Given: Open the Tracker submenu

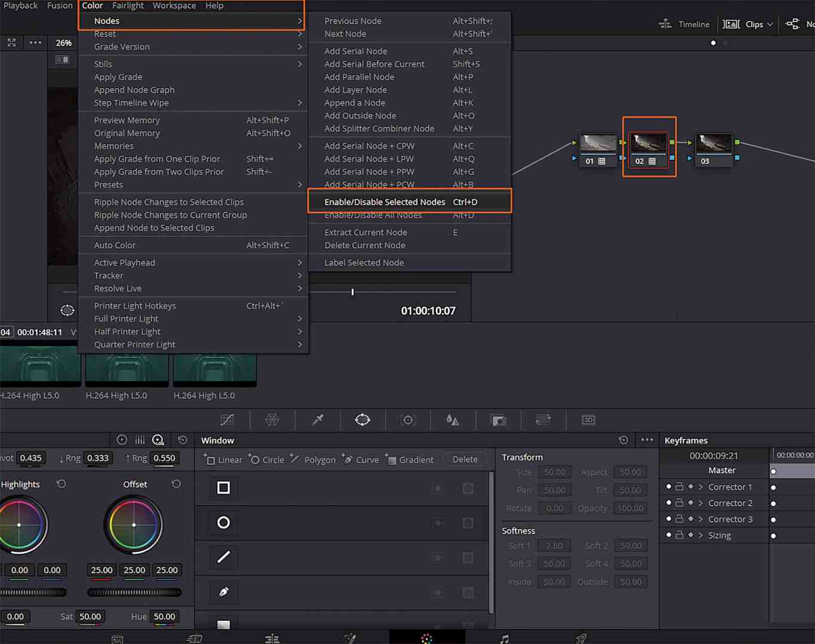Looking at the screenshot, I should tap(193, 275).
